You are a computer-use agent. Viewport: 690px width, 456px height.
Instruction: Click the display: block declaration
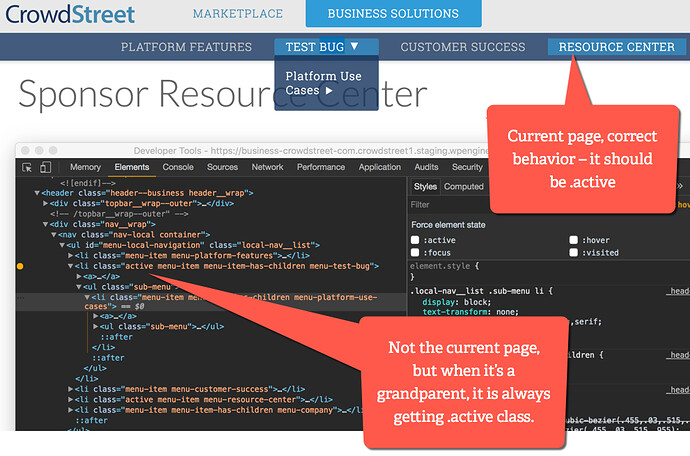(456, 302)
